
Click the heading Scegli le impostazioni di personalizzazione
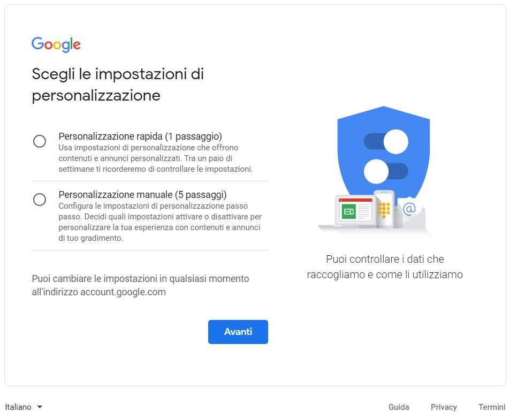pos(117,84)
